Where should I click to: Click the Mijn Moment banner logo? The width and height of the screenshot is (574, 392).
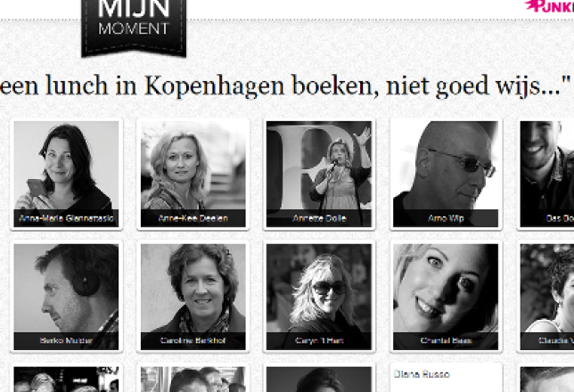(134, 28)
